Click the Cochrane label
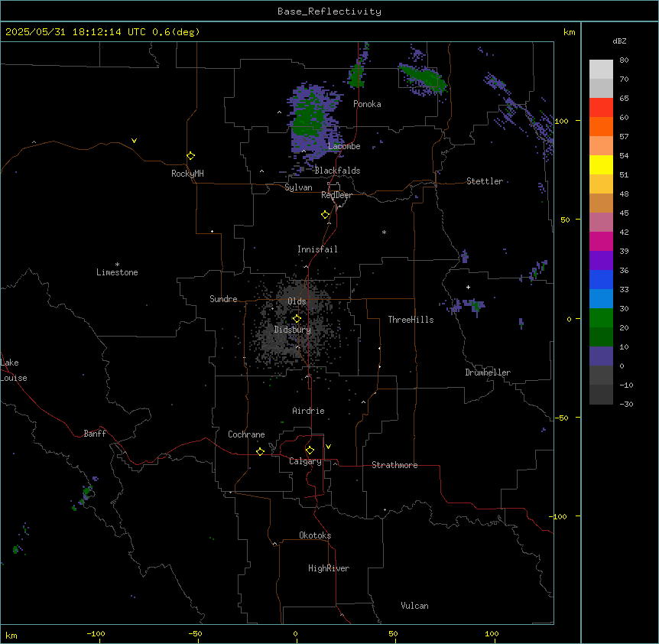The width and height of the screenshot is (659, 644). coord(246,434)
